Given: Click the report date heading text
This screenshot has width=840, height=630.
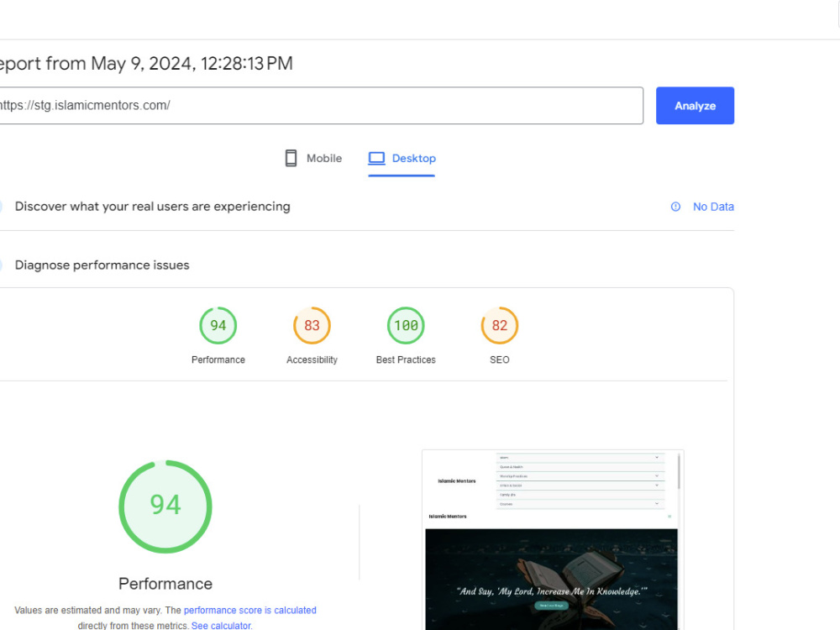Looking at the screenshot, I should pyautogui.click(x=146, y=64).
